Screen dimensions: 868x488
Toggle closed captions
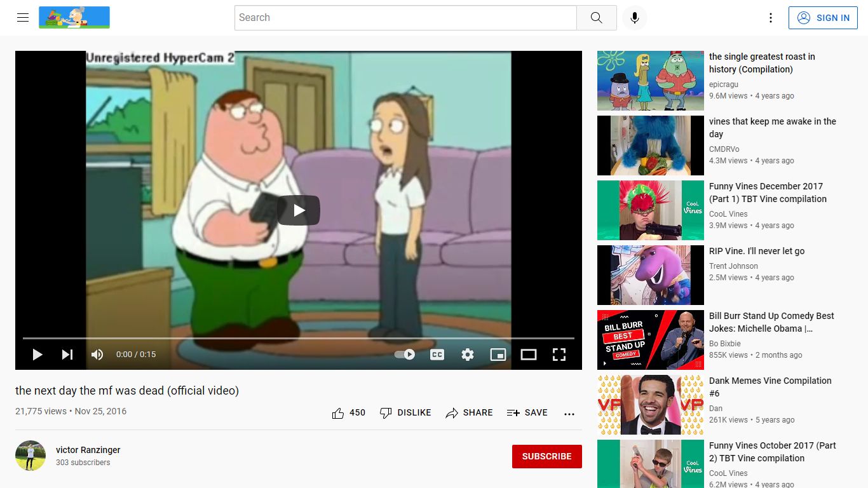437,355
